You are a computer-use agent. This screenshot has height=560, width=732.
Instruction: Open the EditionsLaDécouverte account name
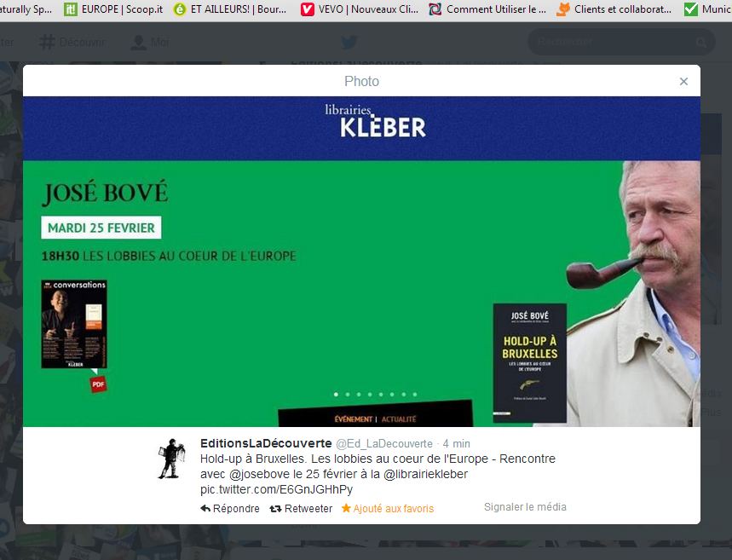point(266,443)
